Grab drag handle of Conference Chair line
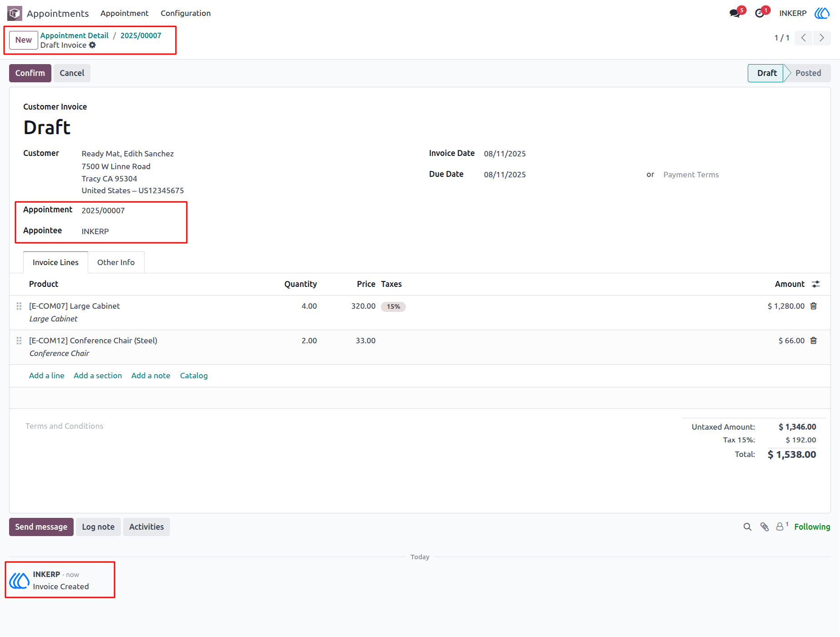 click(x=19, y=341)
